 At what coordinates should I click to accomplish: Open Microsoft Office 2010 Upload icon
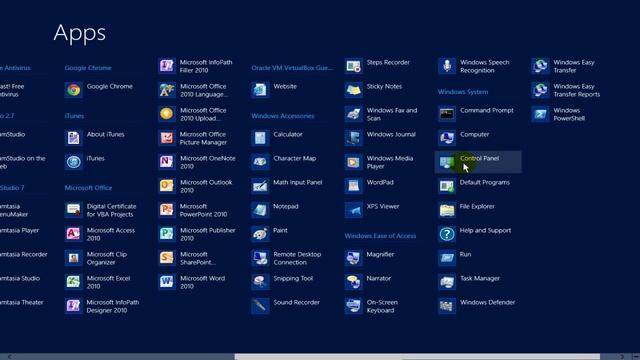[167, 114]
